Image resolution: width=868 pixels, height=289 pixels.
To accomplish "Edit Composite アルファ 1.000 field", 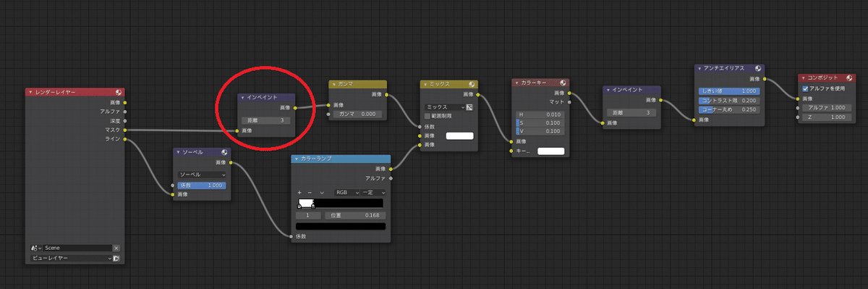I will pos(827,107).
